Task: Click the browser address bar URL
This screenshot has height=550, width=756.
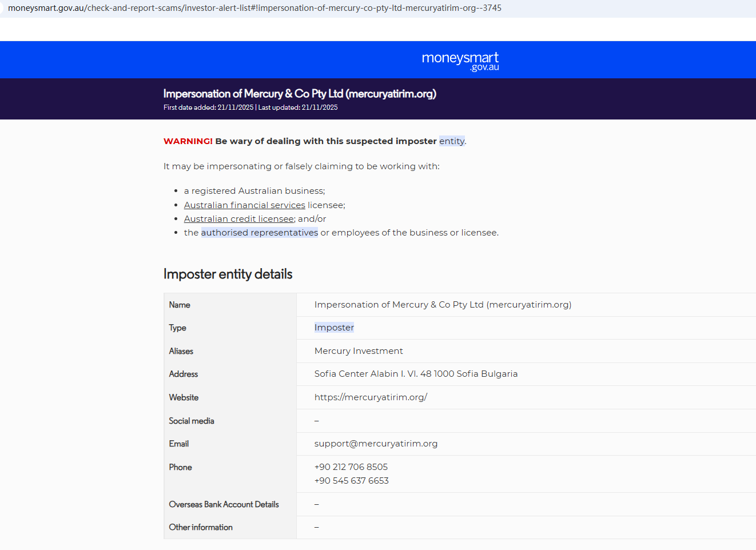Action: 254,8
